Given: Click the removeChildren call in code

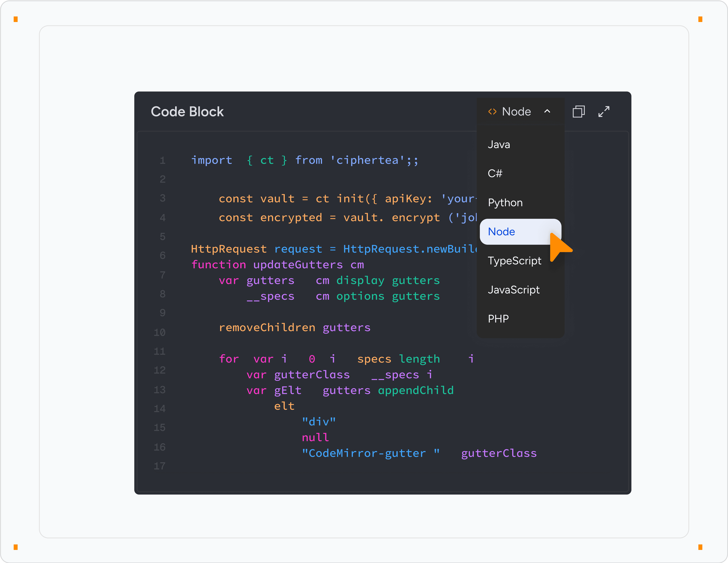Looking at the screenshot, I should click(267, 327).
